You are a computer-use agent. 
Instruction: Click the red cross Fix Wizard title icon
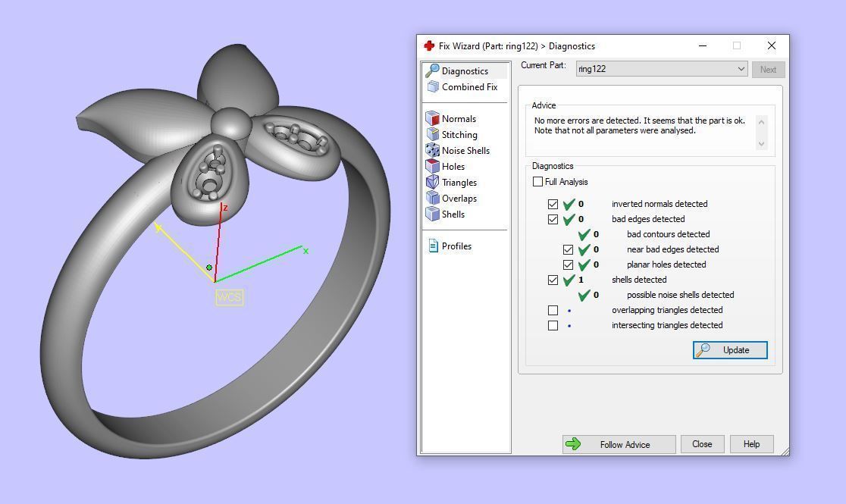tap(429, 46)
